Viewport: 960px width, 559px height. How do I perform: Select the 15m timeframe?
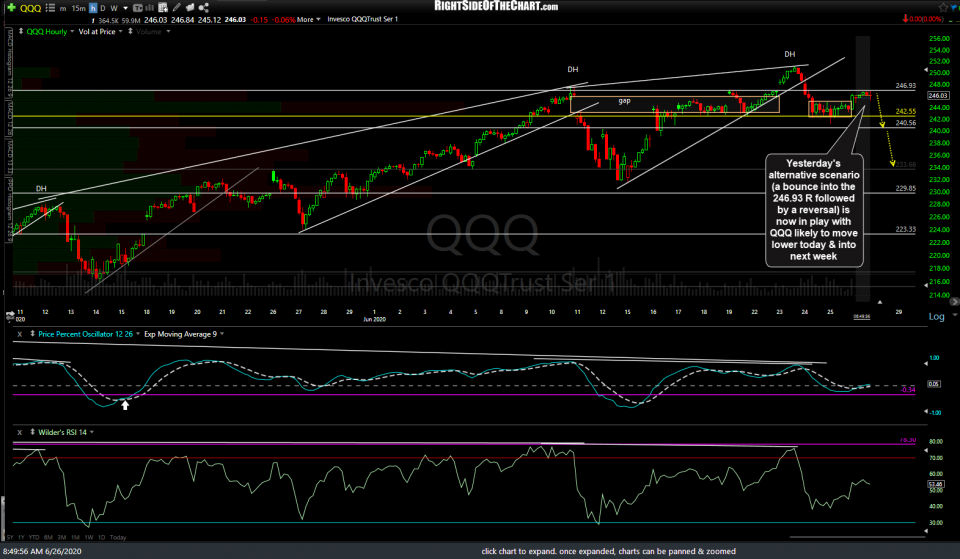point(78,8)
